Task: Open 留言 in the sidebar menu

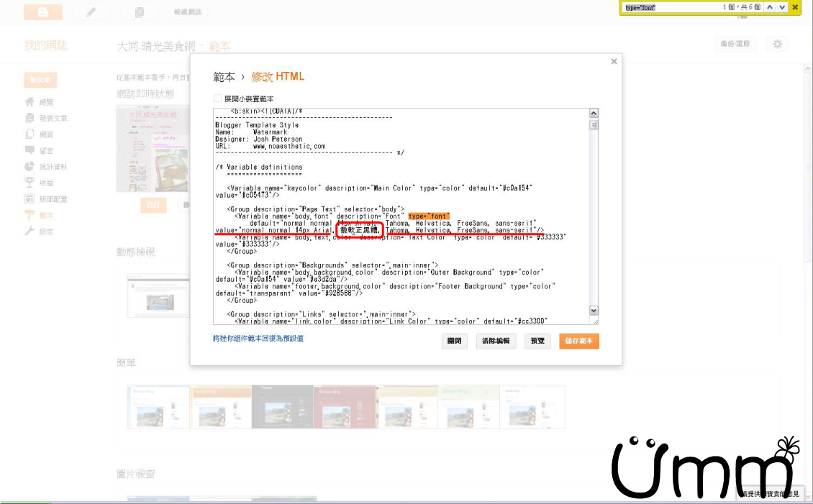Action: [46, 151]
